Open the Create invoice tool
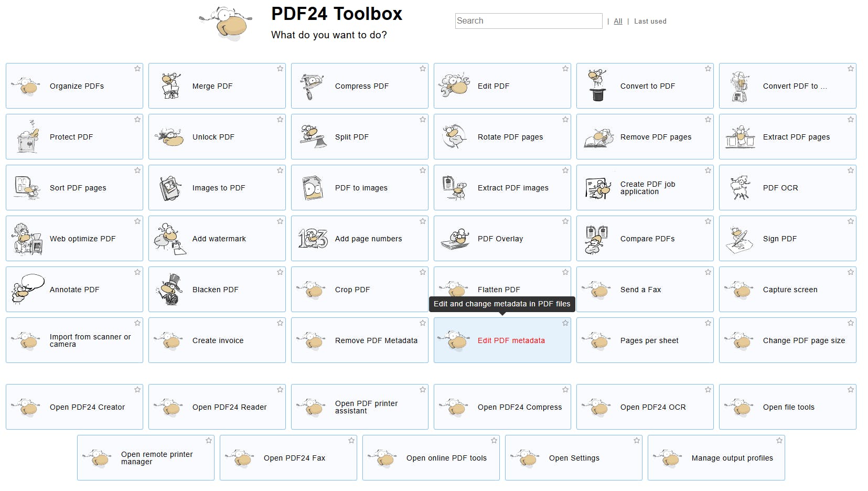 tap(218, 340)
